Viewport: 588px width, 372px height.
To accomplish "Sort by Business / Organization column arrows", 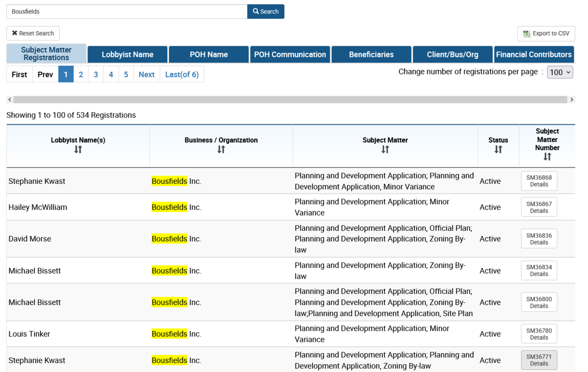I will coord(221,149).
